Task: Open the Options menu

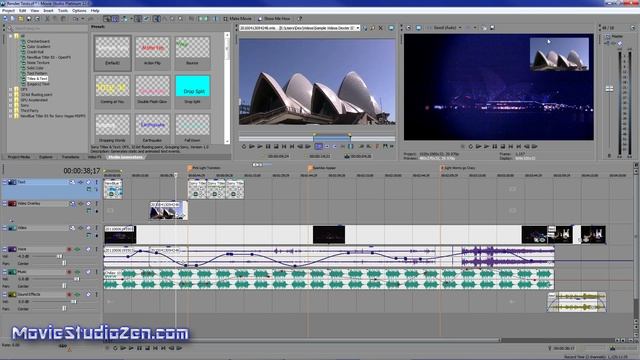Action: pos(79,11)
